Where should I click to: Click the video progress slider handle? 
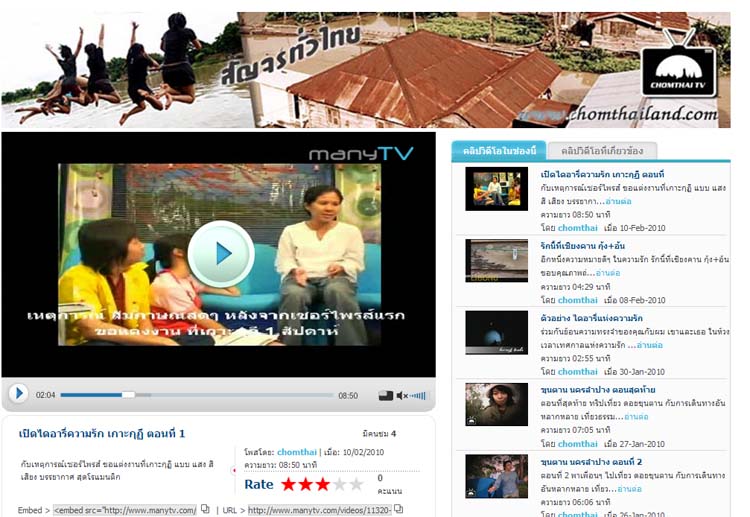pyautogui.click(x=128, y=395)
